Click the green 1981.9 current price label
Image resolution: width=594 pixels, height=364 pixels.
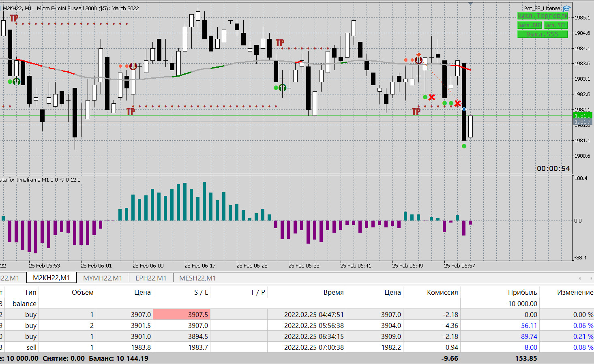(583, 116)
